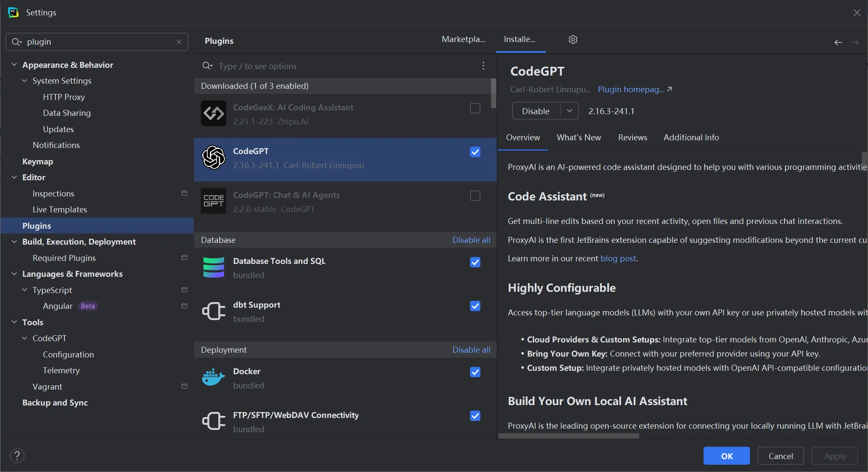Click the dbt Support plug icon

click(213, 311)
